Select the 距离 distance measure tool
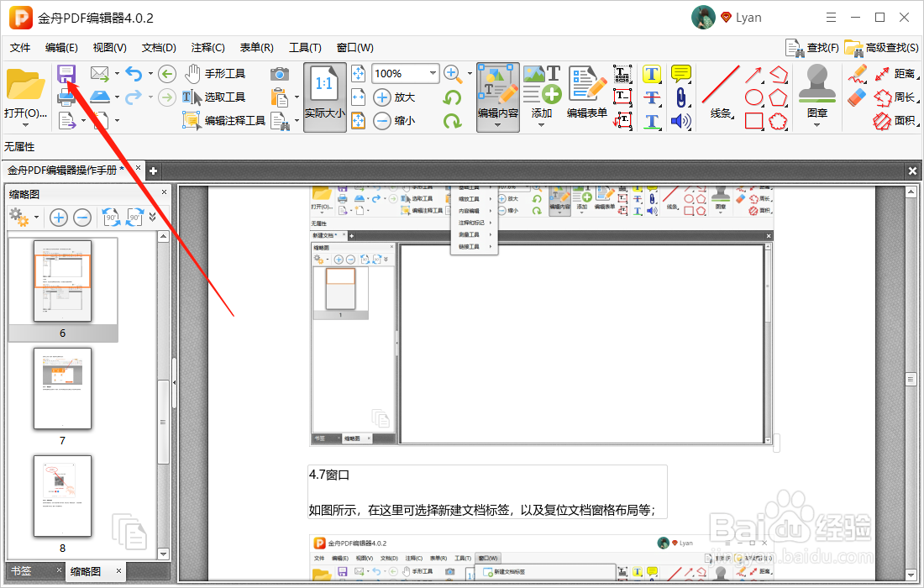 point(895,74)
